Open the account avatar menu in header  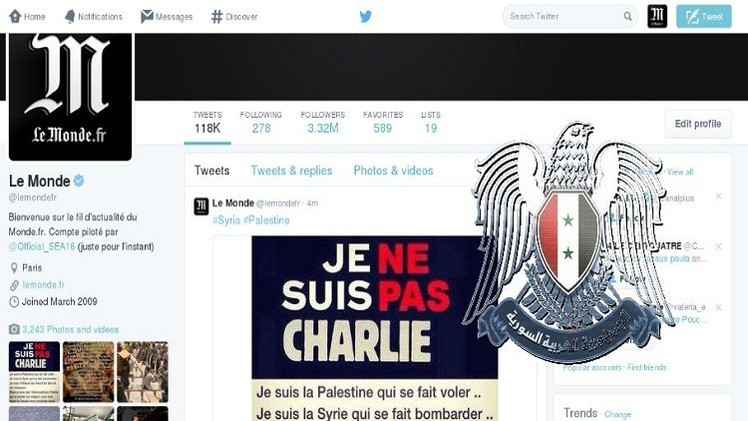click(657, 16)
